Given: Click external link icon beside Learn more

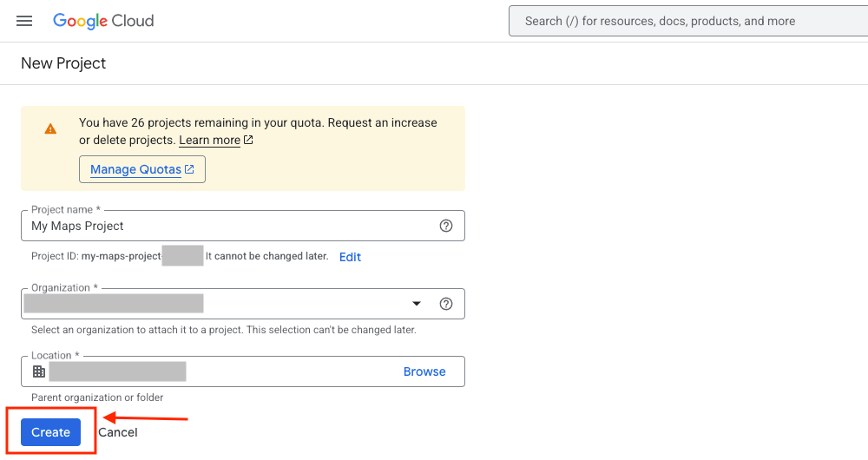Looking at the screenshot, I should click(248, 140).
